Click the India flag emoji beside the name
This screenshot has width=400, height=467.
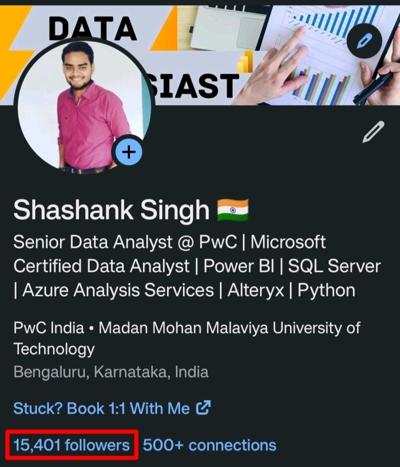click(233, 210)
